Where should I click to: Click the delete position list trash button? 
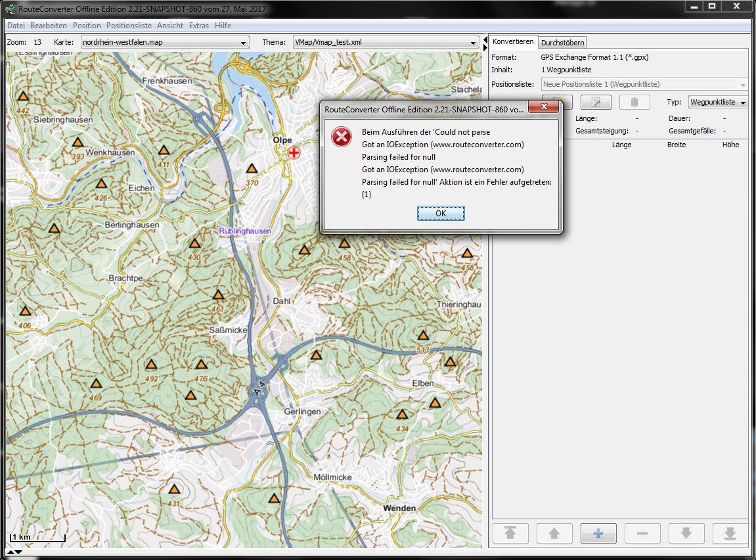click(x=634, y=103)
